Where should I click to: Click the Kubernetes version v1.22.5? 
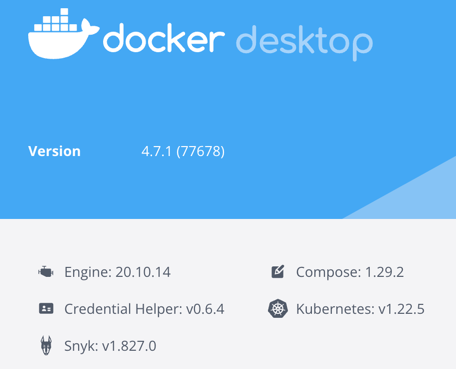[401, 309]
